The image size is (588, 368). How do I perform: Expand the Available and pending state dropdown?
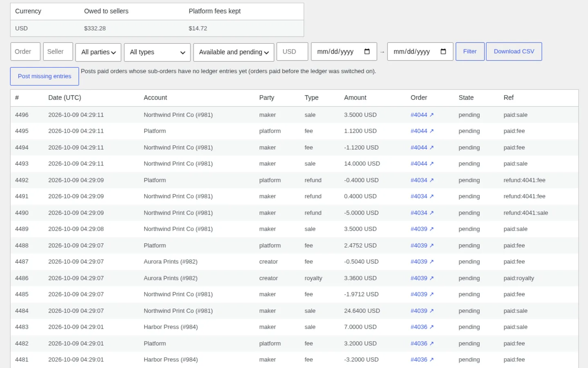click(x=234, y=52)
